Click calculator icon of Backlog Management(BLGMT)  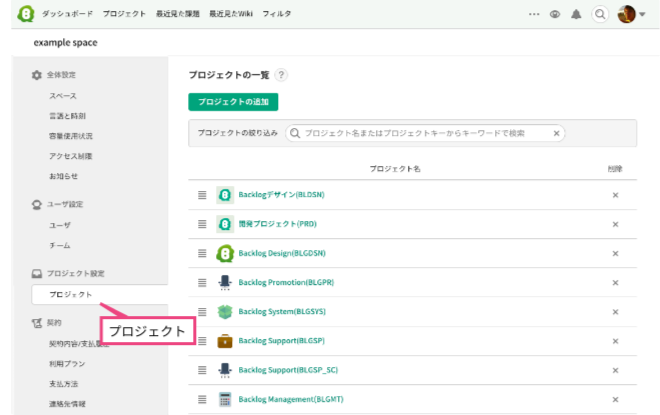pos(225,399)
